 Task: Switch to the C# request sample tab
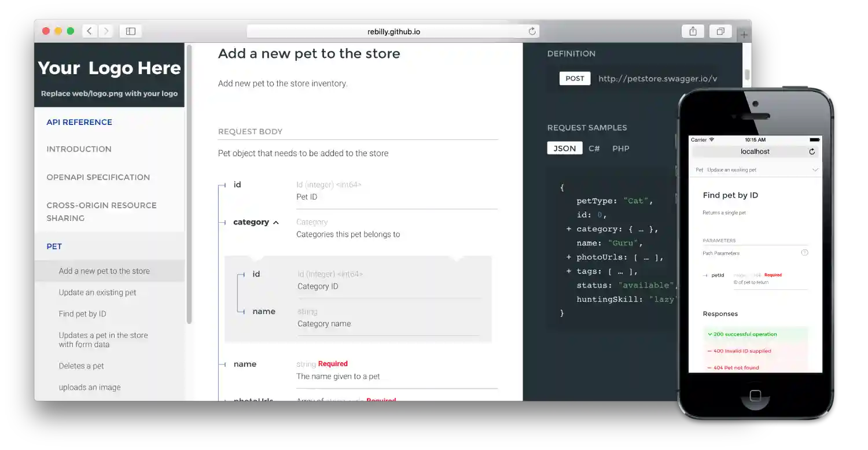pyautogui.click(x=594, y=148)
